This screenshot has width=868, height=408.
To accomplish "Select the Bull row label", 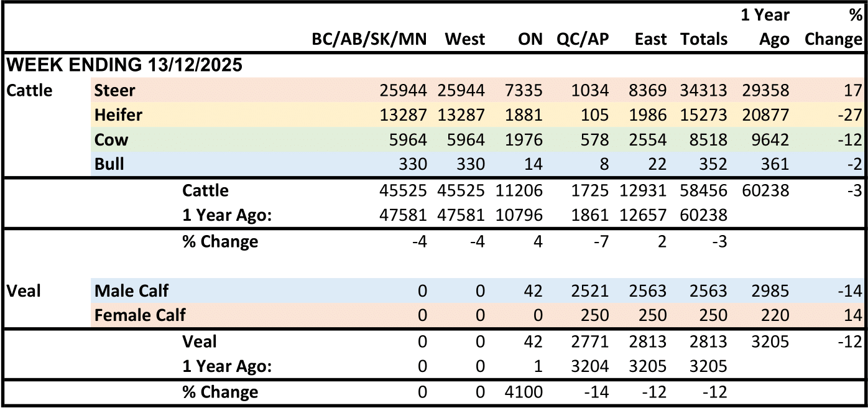I will [109, 164].
